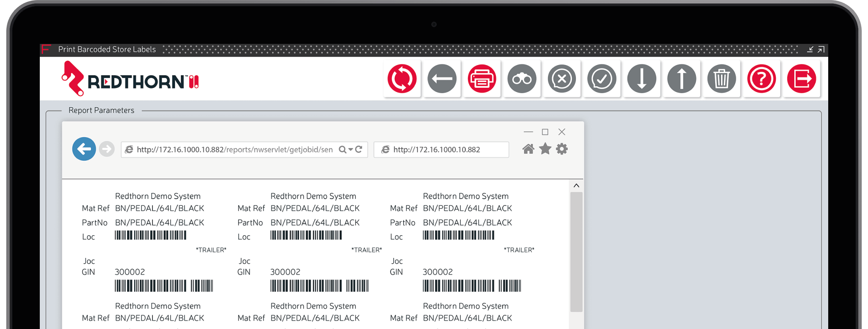The height and width of the screenshot is (329, 868).
Task: Click the down arrow toolbar icon
Action: [642, 79]
